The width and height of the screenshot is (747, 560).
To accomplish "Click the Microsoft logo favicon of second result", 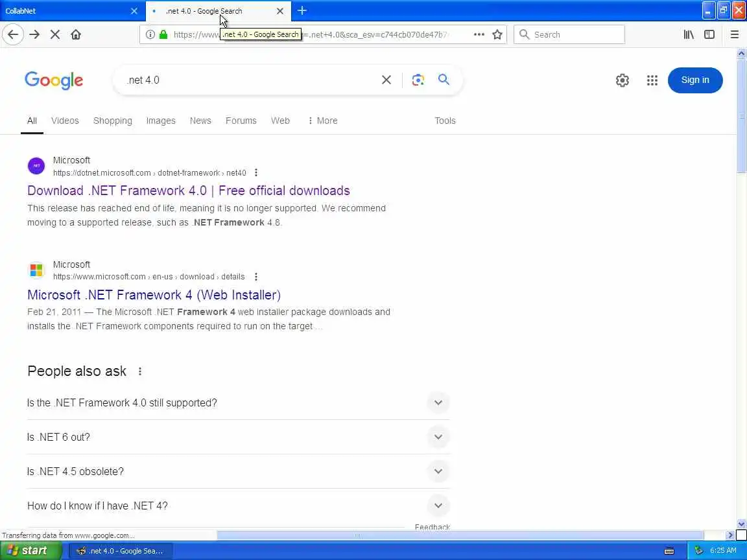I will (x=36, y=270).
